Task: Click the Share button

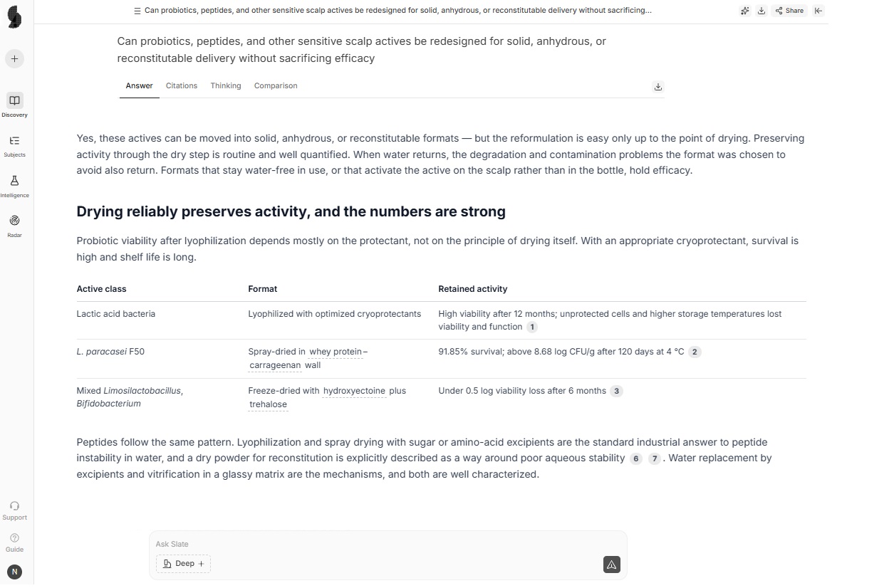Action: (x=789, y=11)
